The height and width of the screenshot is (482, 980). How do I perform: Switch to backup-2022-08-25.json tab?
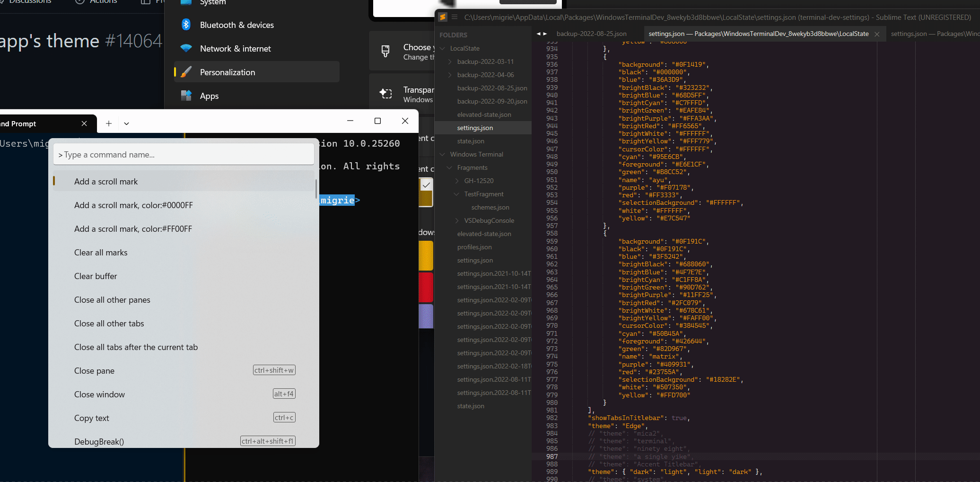tap(591, 34)
